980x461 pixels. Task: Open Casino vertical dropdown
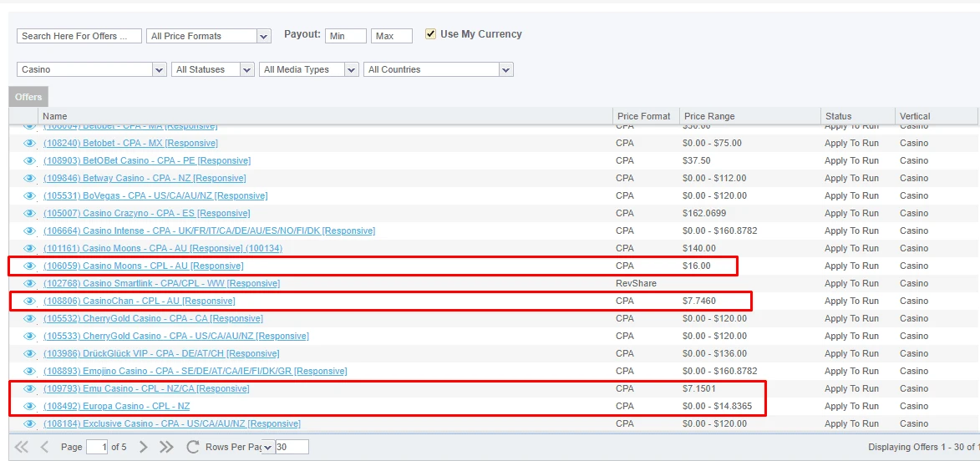[92, 69]
